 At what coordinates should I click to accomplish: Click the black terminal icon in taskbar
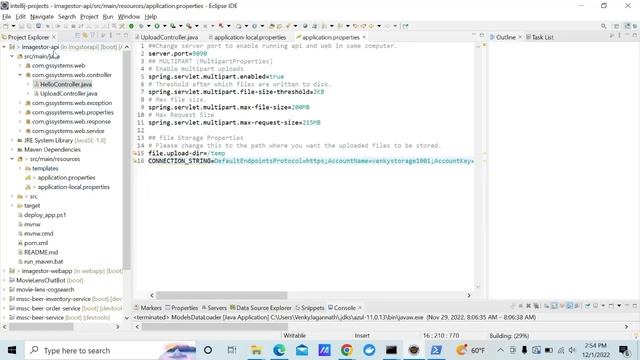(391, 350)
